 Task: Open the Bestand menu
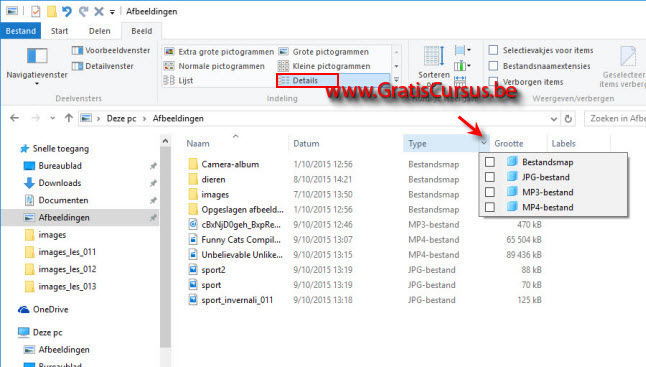[21, 31]
